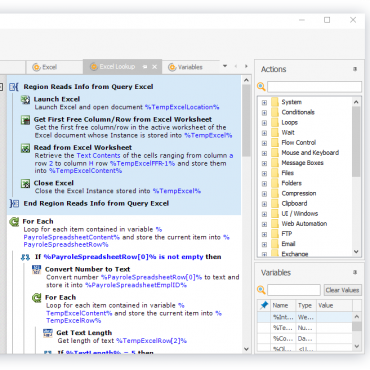The width and height of the screenshot is (370, 370).
Task: Pin the Variables panel with pushpin icon
Action: (x=355, y=272)
